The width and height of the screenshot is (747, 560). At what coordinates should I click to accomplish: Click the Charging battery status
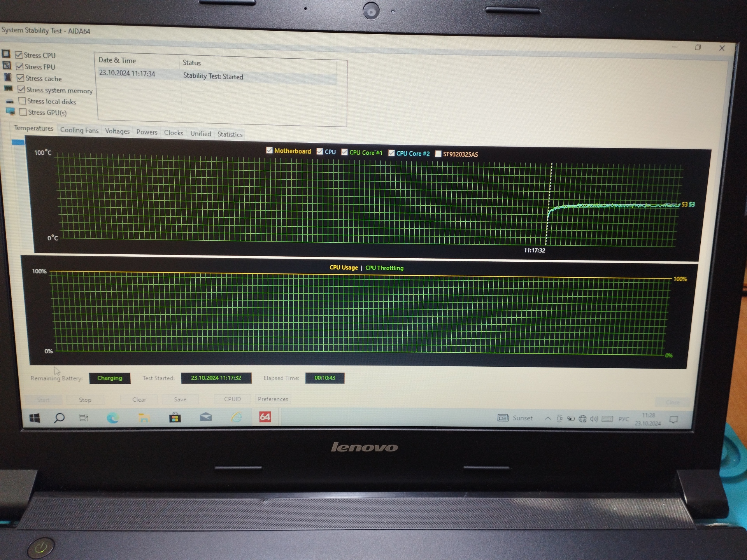[110, 378]
